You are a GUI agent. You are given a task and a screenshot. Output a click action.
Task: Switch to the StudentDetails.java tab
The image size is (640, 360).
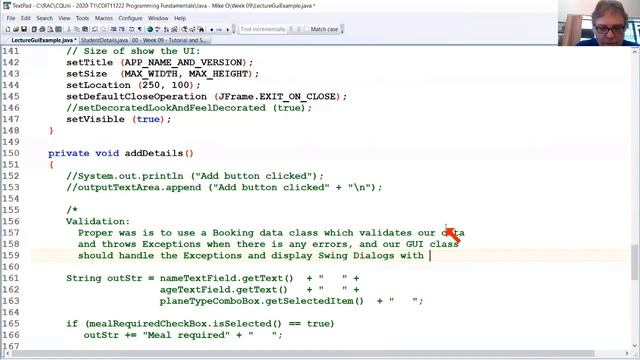[104, 40]
